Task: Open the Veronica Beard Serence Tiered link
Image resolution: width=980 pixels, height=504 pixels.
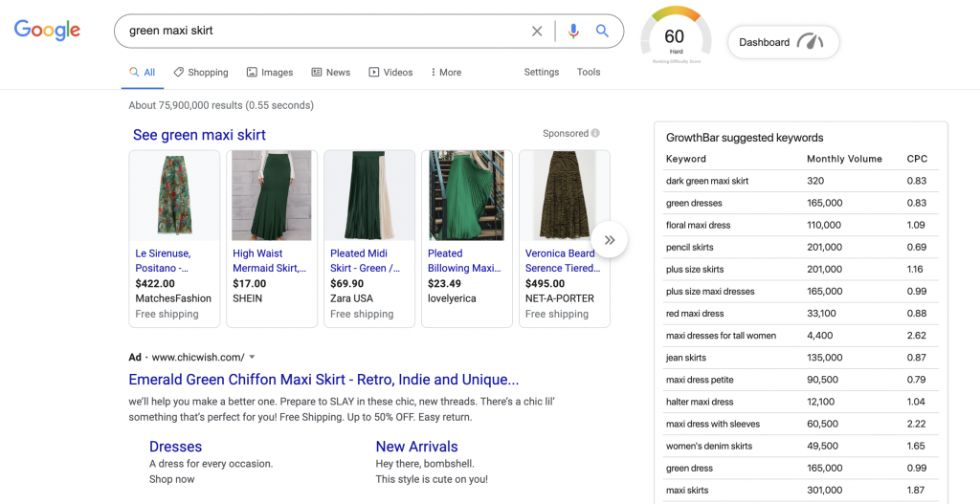Action: (x=563, y=261)
